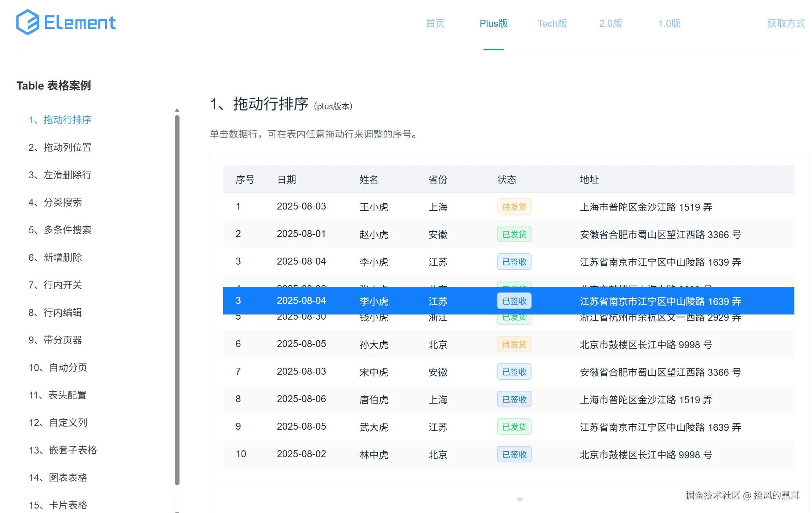Open the 2.0版 section
812x513 pixels.
click(610, 23)
